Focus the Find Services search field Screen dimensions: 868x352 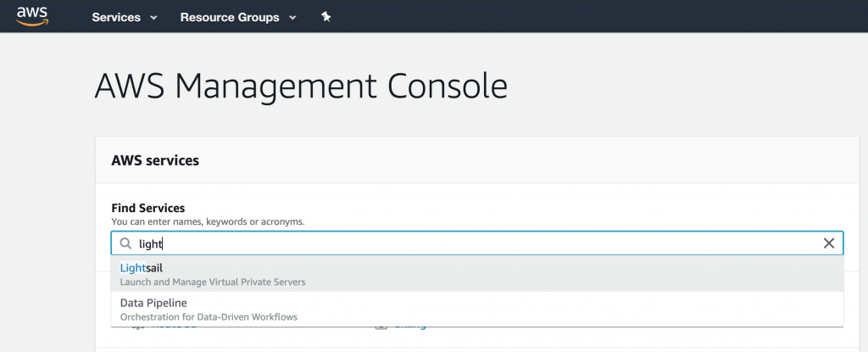point(477,243)
